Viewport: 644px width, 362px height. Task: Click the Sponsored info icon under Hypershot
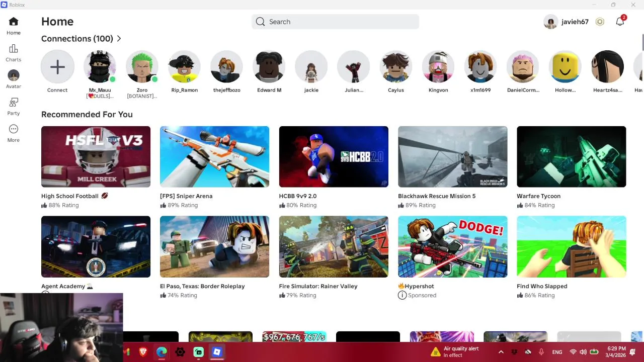click(402, 295)
